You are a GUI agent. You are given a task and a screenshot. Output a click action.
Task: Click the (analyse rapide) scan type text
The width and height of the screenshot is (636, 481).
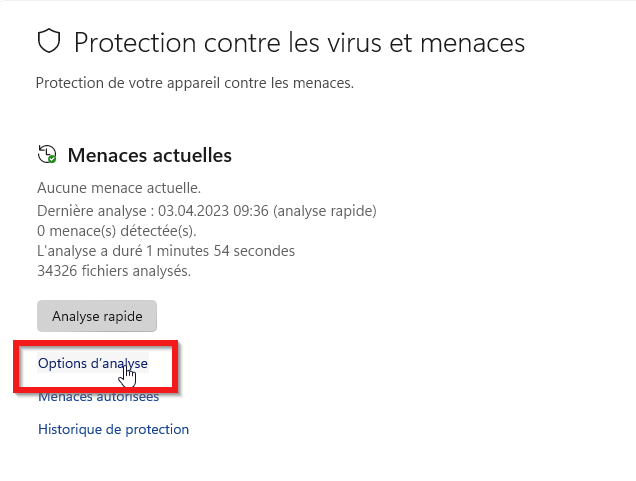point(327,210)
